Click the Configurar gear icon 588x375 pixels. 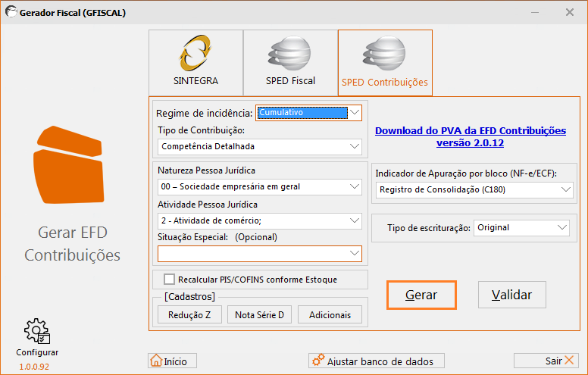(x=37, y=331)
